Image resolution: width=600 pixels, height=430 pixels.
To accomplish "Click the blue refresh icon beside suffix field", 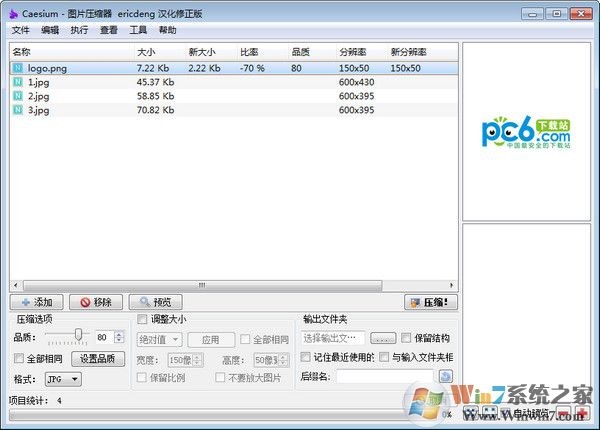I will 446,376.
